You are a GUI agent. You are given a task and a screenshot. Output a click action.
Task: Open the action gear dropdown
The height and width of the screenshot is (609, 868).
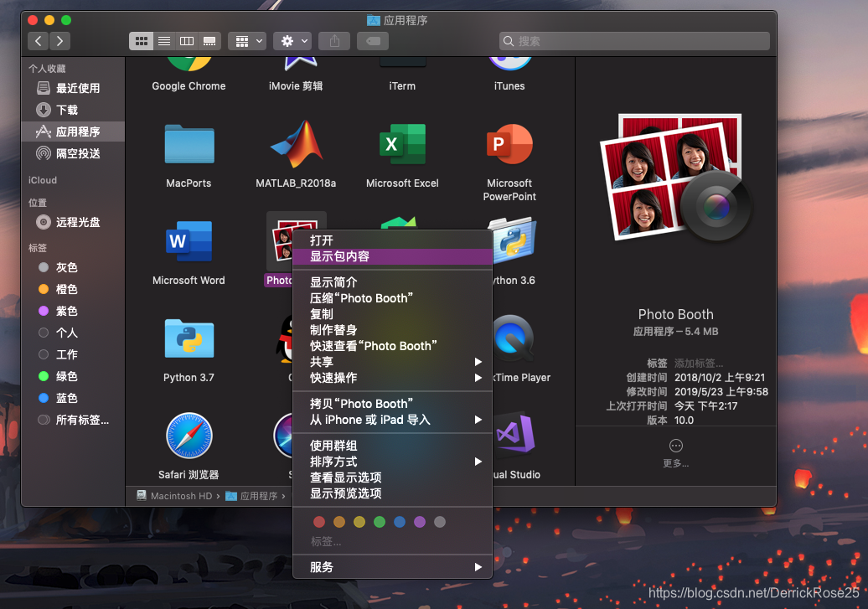[x=291, y=41]
